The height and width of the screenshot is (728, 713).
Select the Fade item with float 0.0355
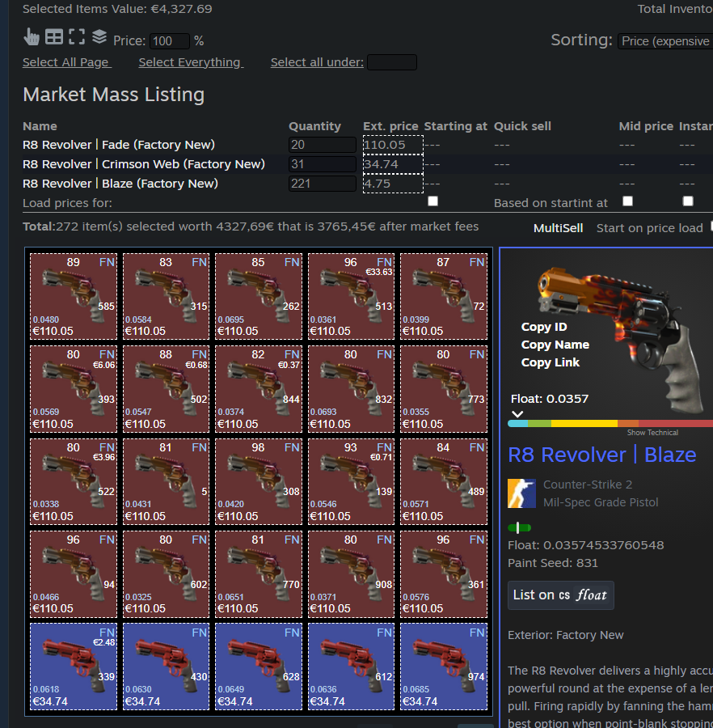click(444, 389)
